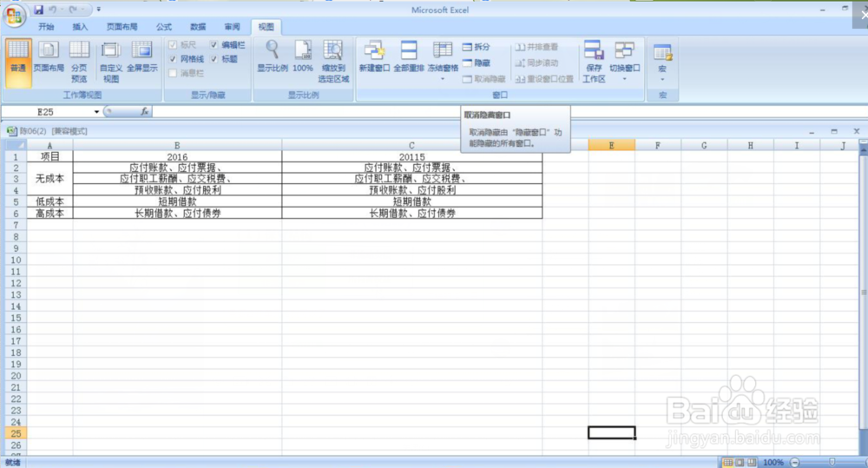Image resolution: width=868 pixels, height=468 pixels.
Task: Click merged cell 无成本 in column A
Action: point(49,179)
